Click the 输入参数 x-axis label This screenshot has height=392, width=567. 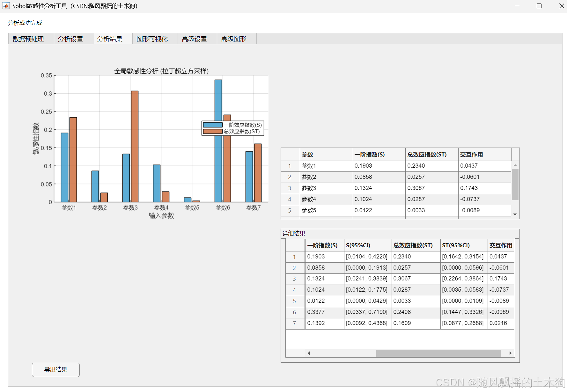[x=161, y=216]
